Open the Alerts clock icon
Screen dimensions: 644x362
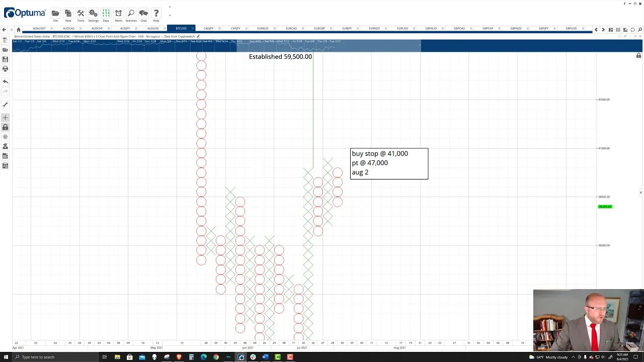pos(118,15)
